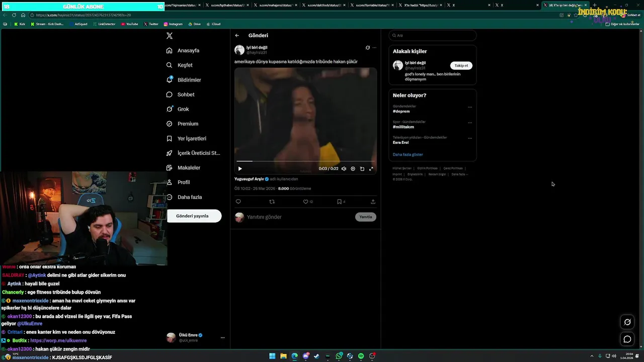Viewport: 644px width, 362px height.
Task: Open a new browser tab
Action: click(595, 5)
